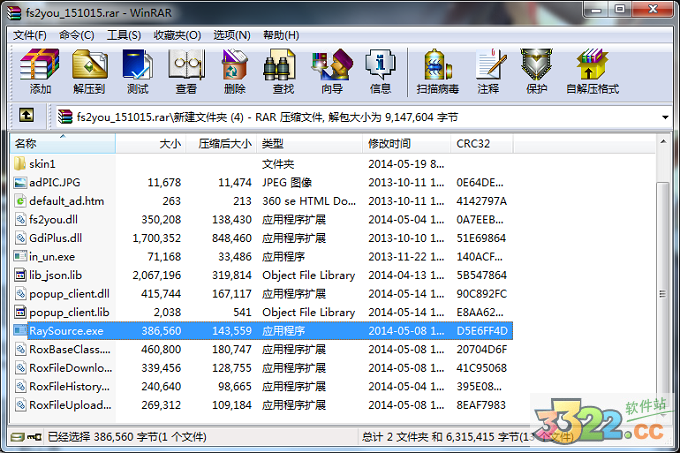Click the RaySource.exe program icon

click(x=20, y=331)
